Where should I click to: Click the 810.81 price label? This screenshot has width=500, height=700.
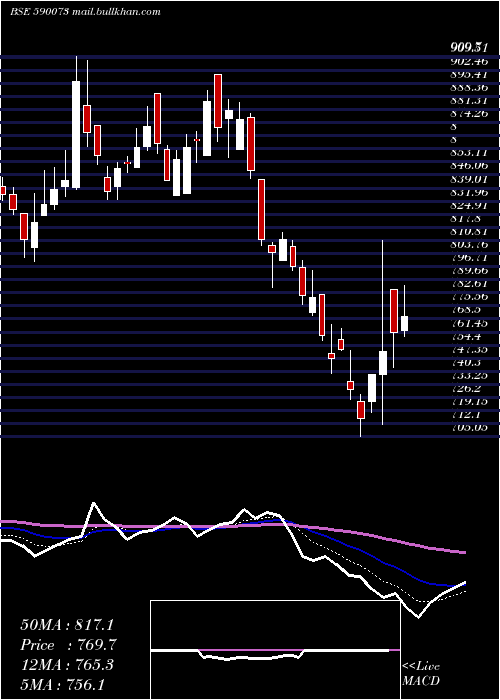(x=469, y=232)
